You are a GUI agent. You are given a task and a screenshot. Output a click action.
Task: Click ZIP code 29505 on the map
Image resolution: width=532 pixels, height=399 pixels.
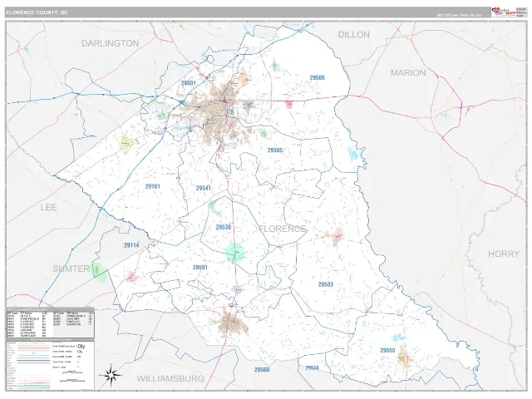click(275, 150)
